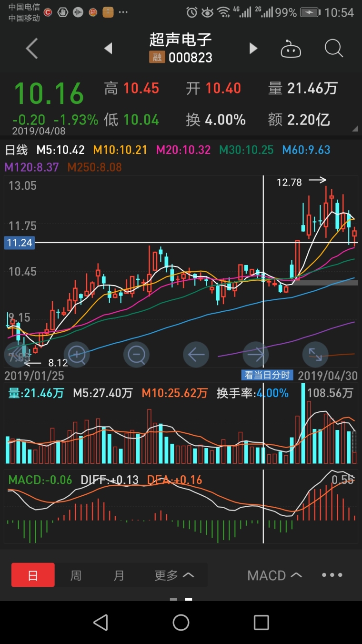Zoom out of the K-line chart

coord(137,354)
